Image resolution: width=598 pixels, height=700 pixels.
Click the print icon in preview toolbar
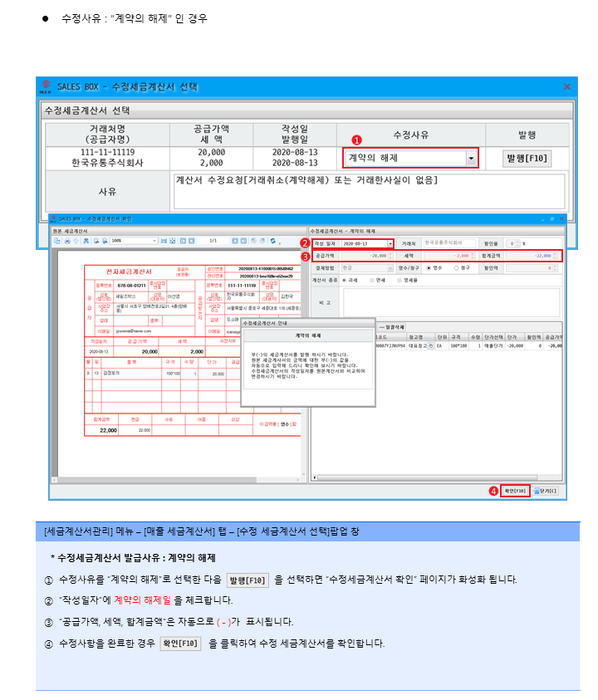[x=67, y=241]
